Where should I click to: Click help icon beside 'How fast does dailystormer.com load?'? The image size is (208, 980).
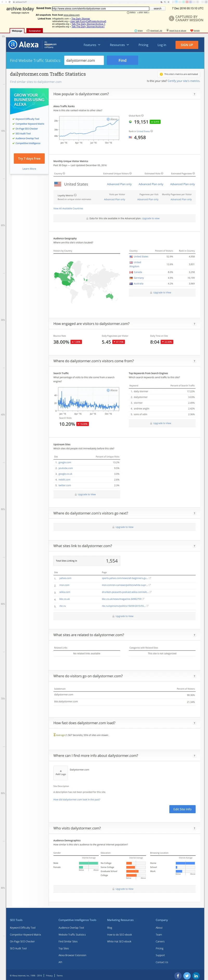pos(194,723)
